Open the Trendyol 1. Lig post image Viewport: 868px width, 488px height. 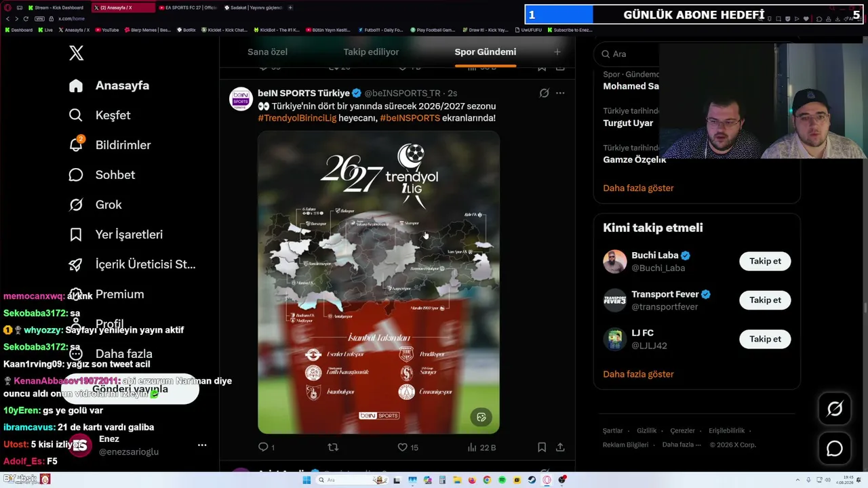click(x=378, y=282)
